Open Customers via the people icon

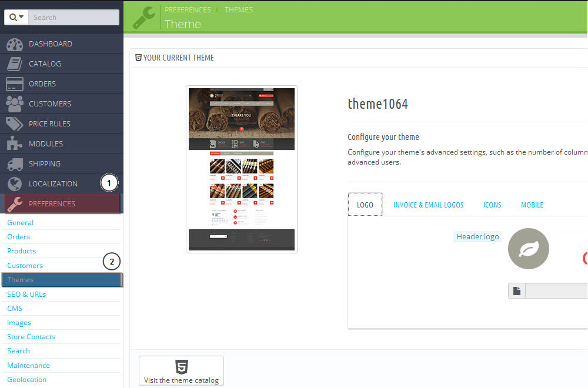click(14, 103)
